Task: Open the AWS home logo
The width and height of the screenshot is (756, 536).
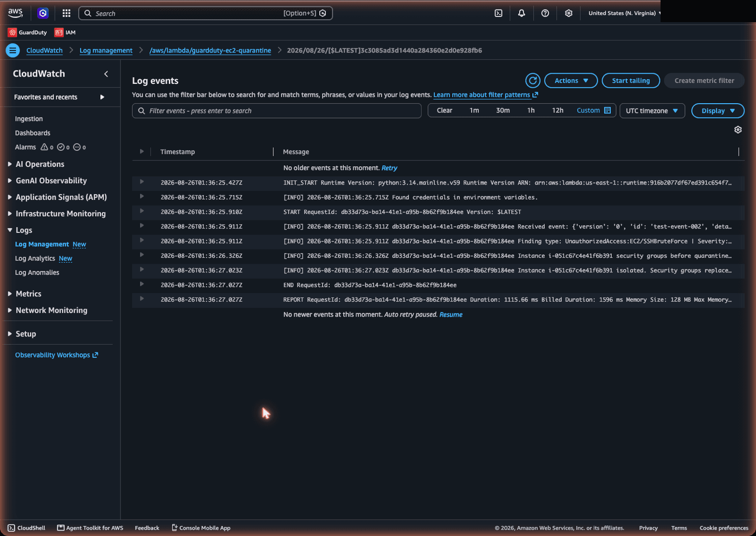Action: point(15,13)
